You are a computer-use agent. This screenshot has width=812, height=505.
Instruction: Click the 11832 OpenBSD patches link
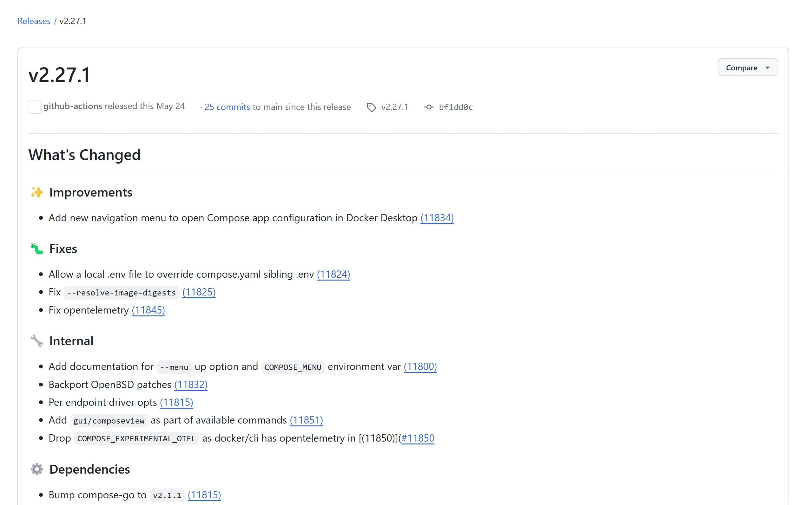coord(192,384)
